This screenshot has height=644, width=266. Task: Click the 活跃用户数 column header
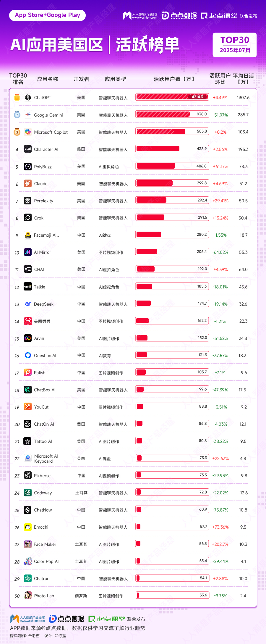click(174, 79)
